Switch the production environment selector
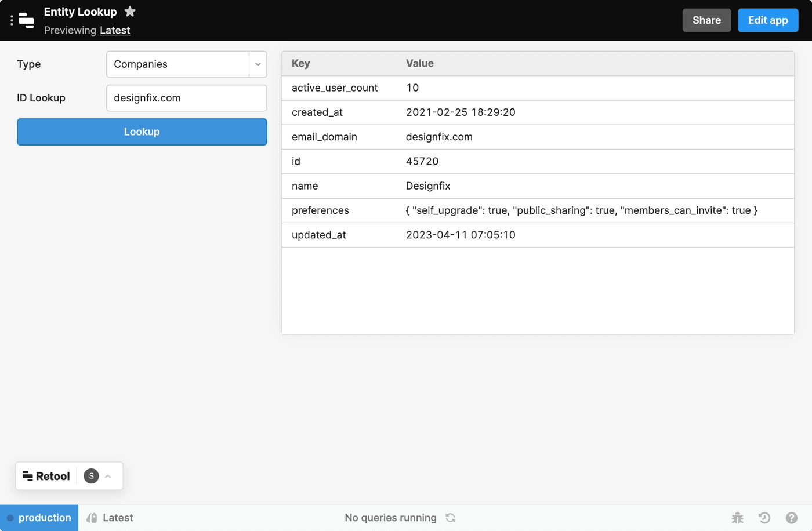 tap(39, 518)
